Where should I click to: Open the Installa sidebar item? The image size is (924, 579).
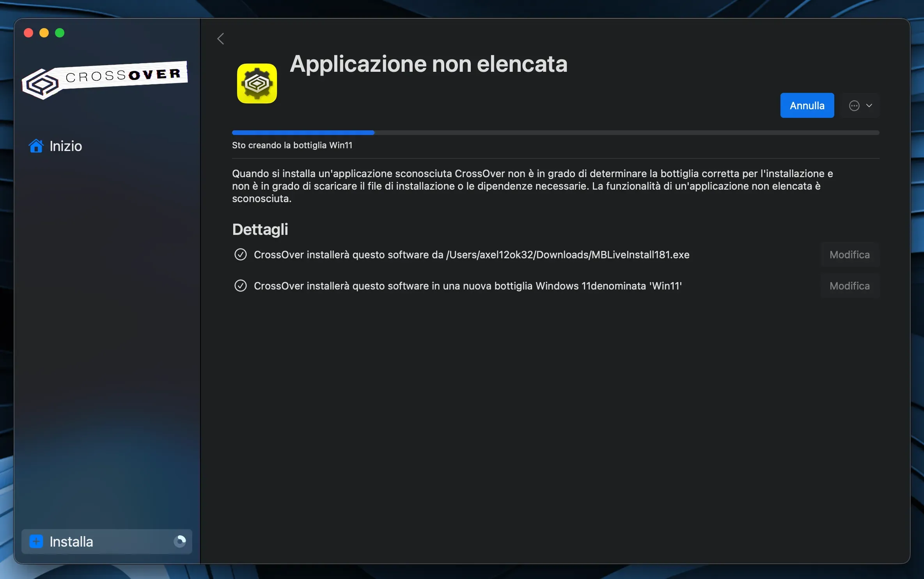tap(107, 542)
